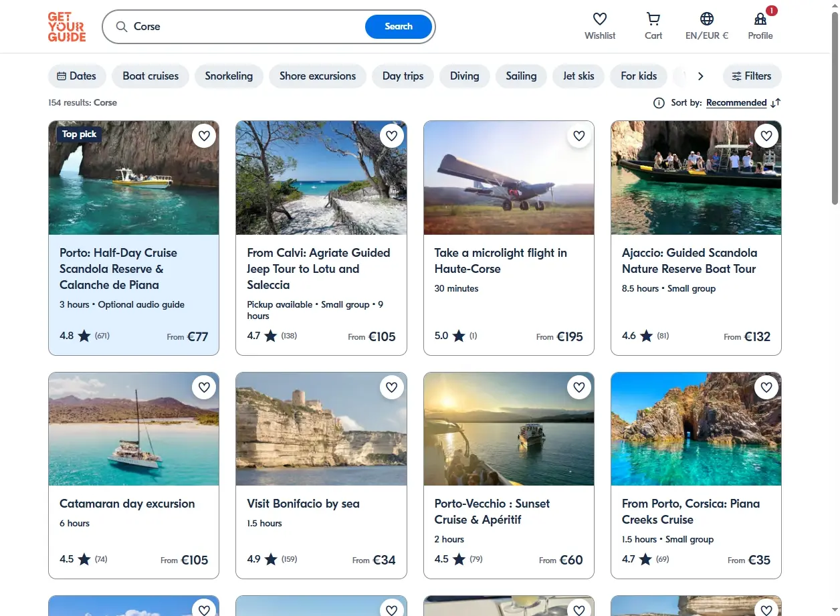Click the Bonifacio cliffs photo
Image resolution: width=840 pixels, height=616 pixels.
pos(321,429)
